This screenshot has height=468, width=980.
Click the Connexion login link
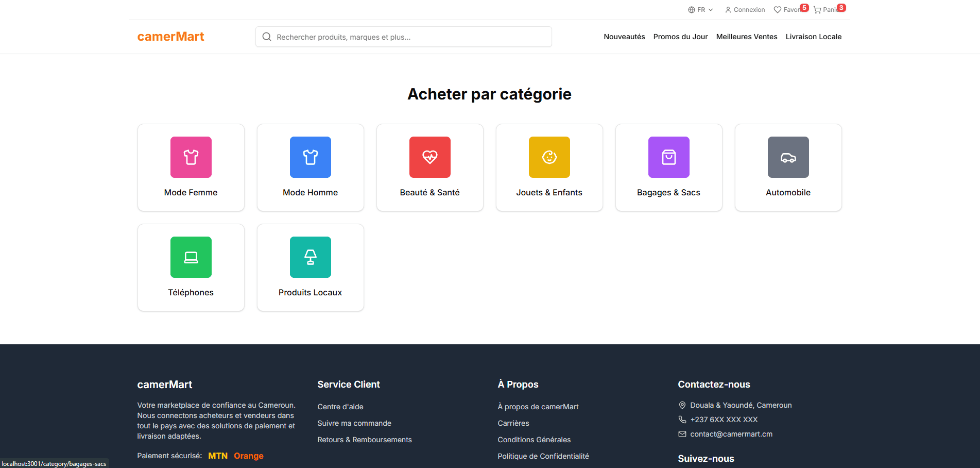click(745, 10)
